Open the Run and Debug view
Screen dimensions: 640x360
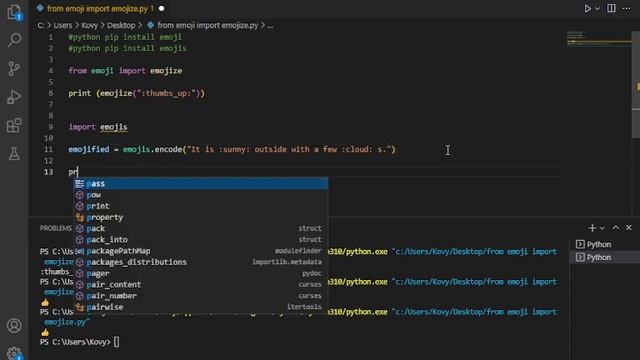[14, 97]
